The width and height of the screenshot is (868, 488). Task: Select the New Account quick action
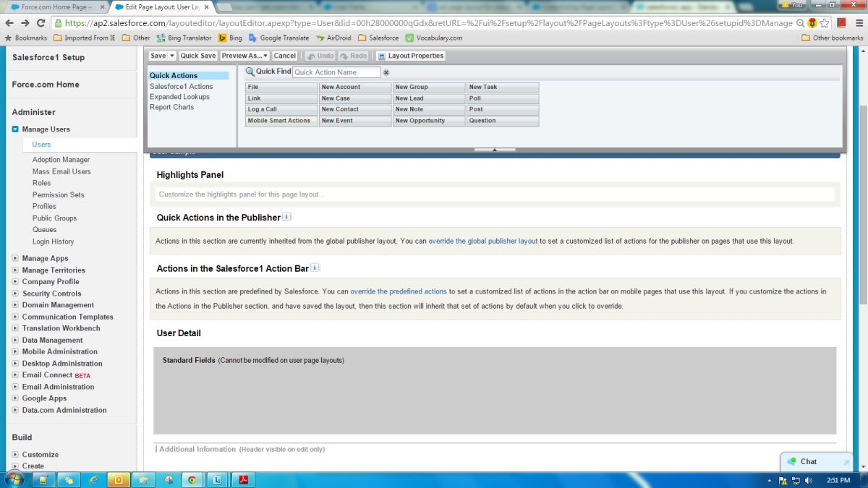[x=355, y=87]
